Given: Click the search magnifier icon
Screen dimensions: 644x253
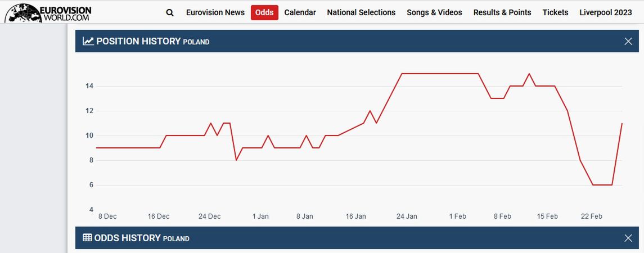Looking at the screenshot, I should click(x=170, y=12).
